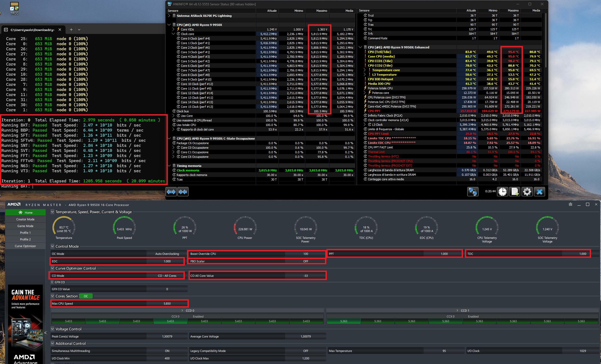Click the PPT 1.000 value field
The width and height of the screenshot is (601, 364).
click(444, 254)
